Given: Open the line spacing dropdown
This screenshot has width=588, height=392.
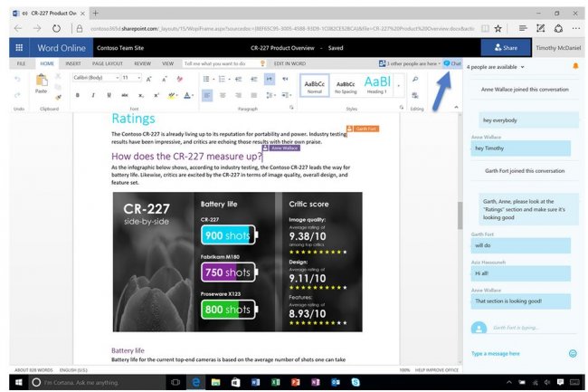Looking at the screenshot, I should 270,95.
